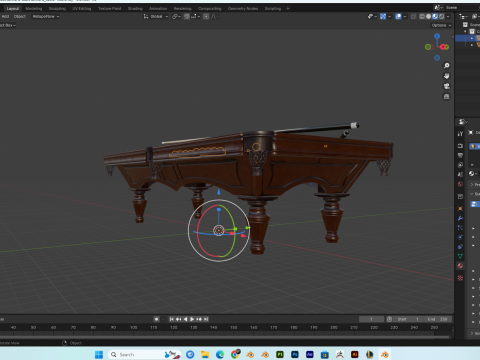The height and width of the screenshot is (360, 480).
Task: Open the Scene properties tab
Action: pos(460,175)
